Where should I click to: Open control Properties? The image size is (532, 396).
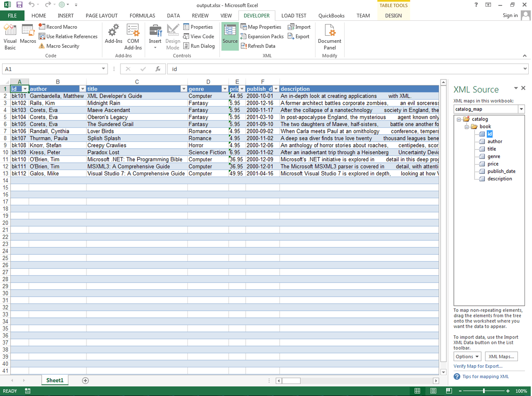(x=198, y=27)
